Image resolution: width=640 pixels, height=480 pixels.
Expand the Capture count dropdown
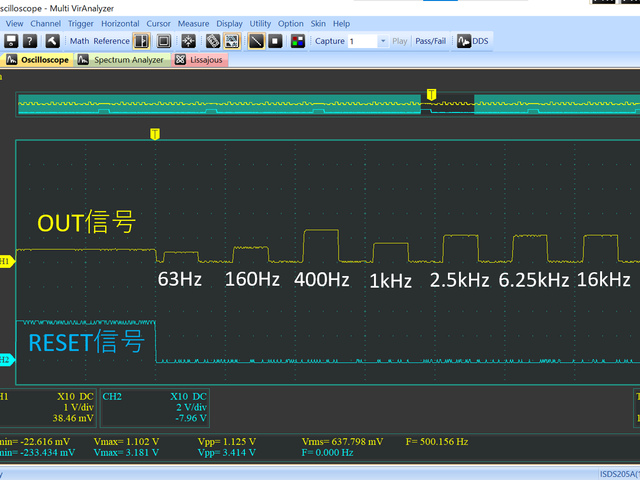pos(382,41)
